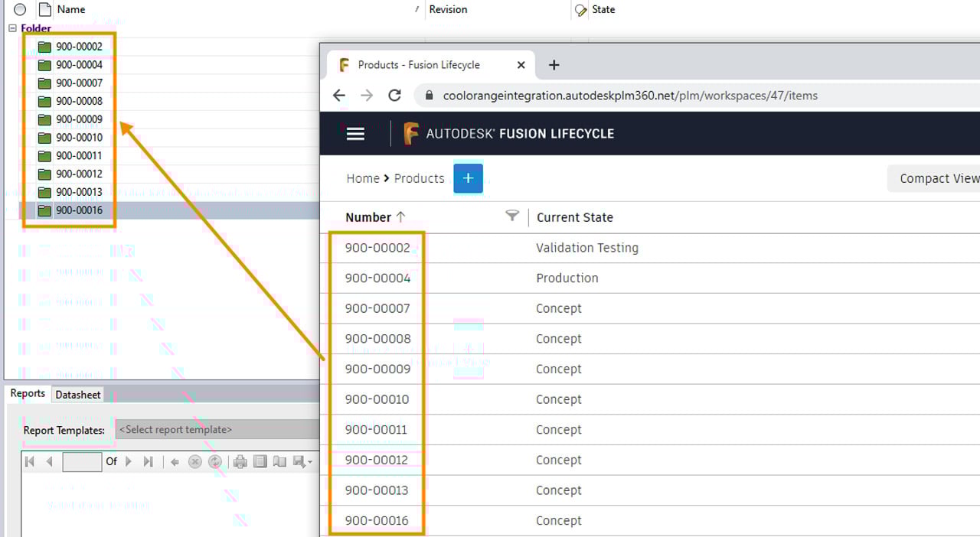Select the 900-00010 folder
Screen dimensions: 980x537
coord(79,138)
